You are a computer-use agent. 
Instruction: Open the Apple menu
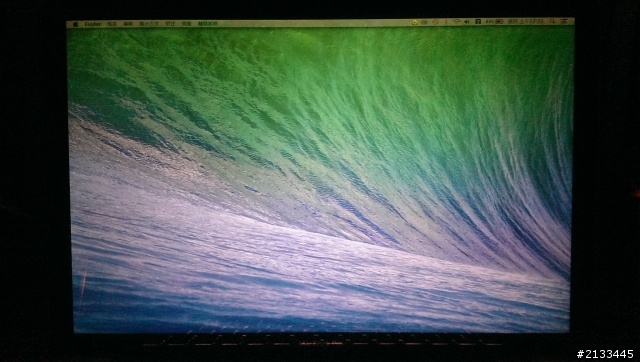pos(75,24)
